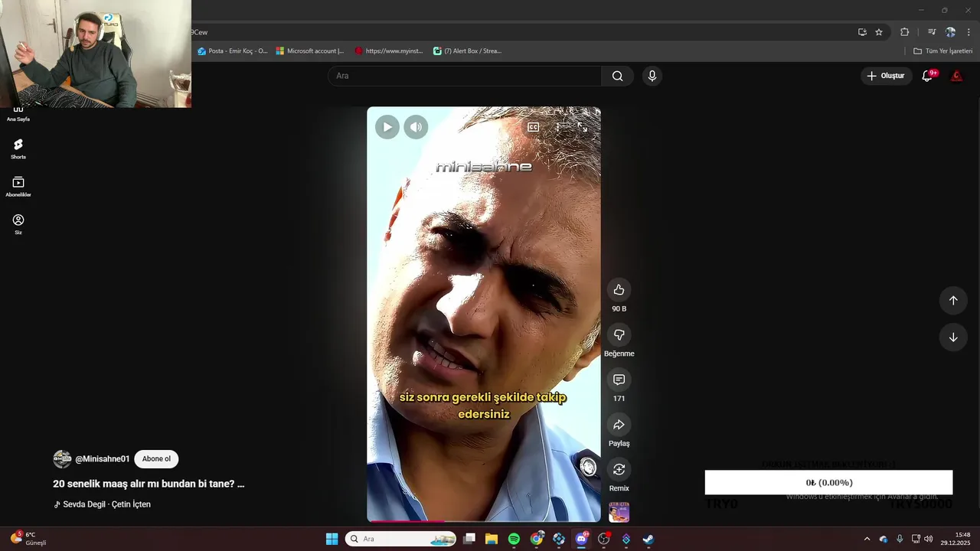980x551 pixels.
Task: Open the Siz page in sidebar
Action: tap(18, 224)
